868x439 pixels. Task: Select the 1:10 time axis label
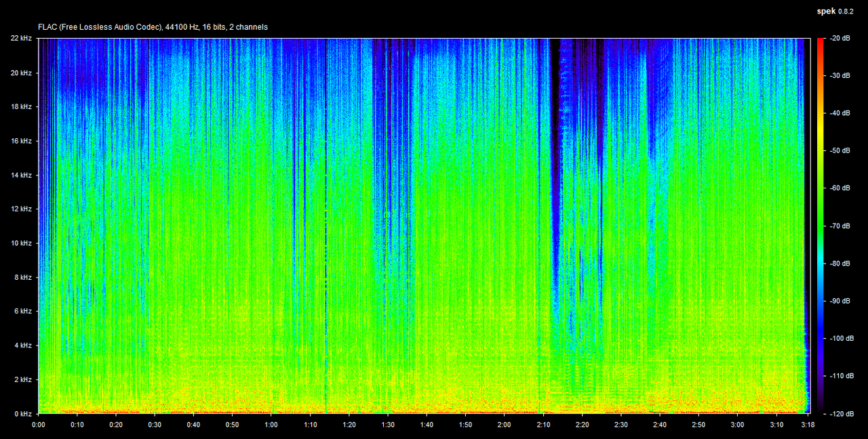311,425
